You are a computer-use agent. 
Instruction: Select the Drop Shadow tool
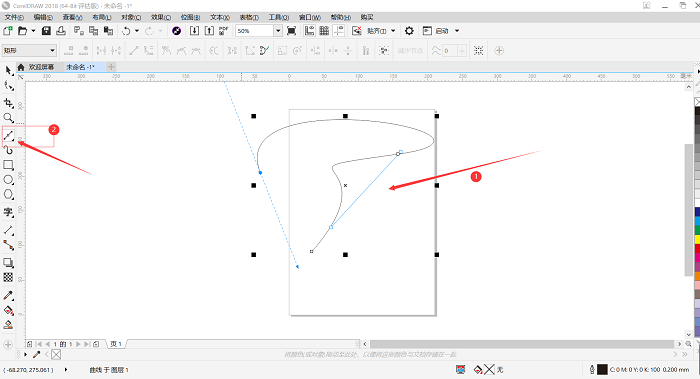(x=8, y=262)
